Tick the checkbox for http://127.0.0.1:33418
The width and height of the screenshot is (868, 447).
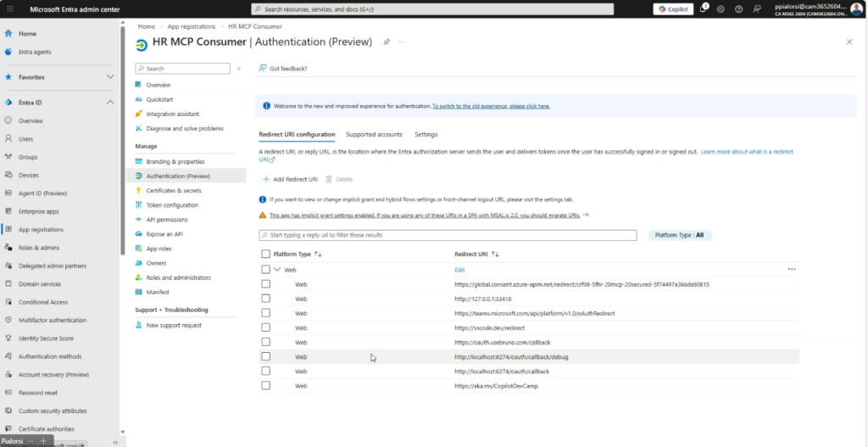point(266,299)
